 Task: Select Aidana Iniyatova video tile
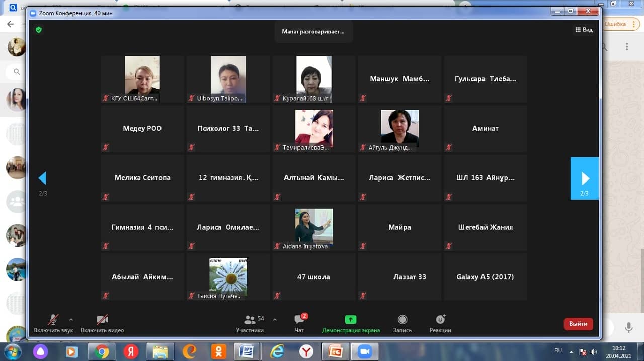click(313, 227)
